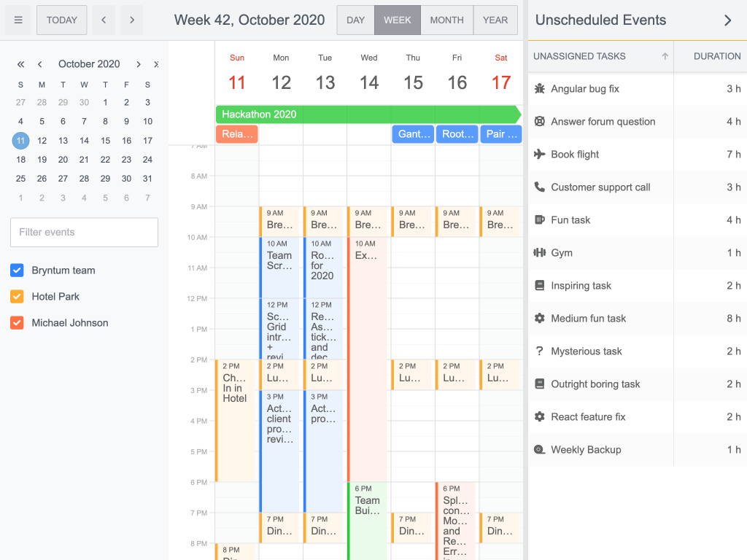Click the previous week arrow in the toolbar
This screenshot has width=747, height=560.
click(103, 20)
